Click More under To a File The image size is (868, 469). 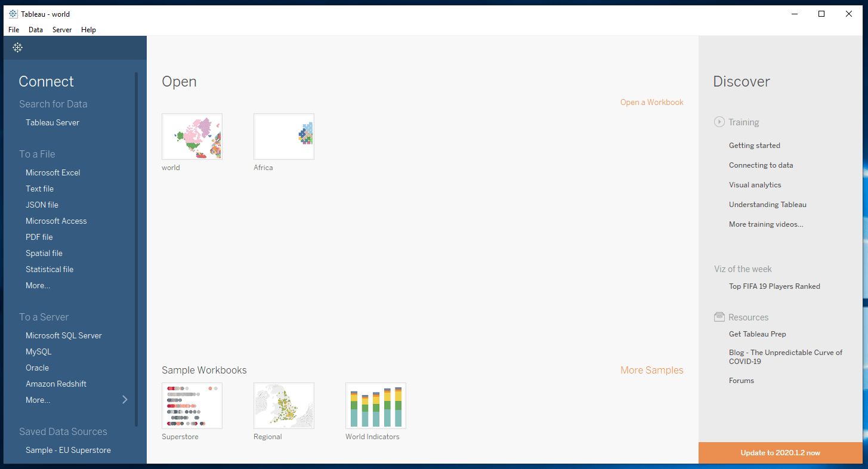38,285
